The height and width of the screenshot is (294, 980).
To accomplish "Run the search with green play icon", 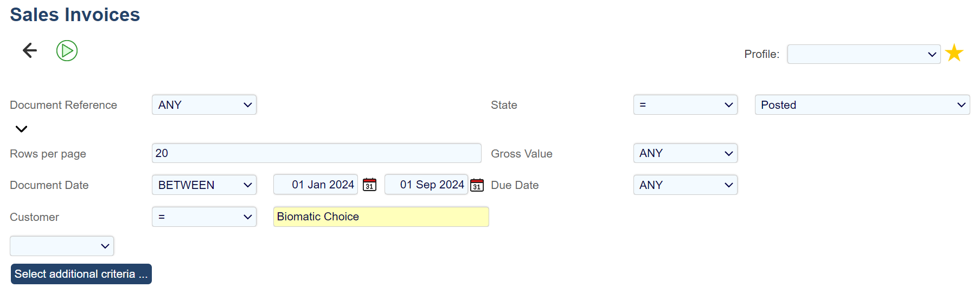I will 67,51.
